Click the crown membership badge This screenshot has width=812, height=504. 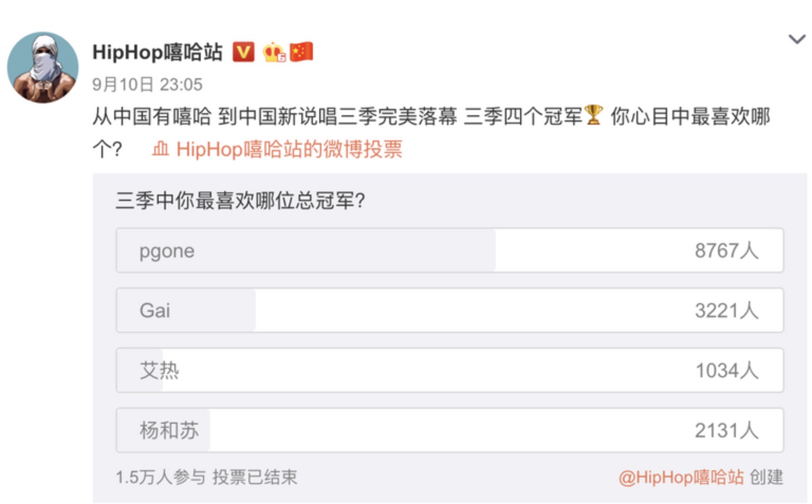pyautogui.click(x=274, y=52)
